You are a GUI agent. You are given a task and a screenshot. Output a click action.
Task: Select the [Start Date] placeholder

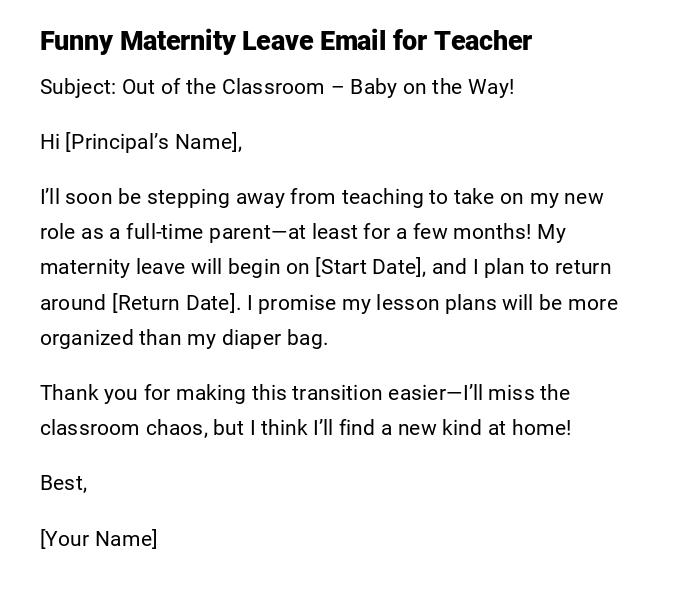coord(369,267)
